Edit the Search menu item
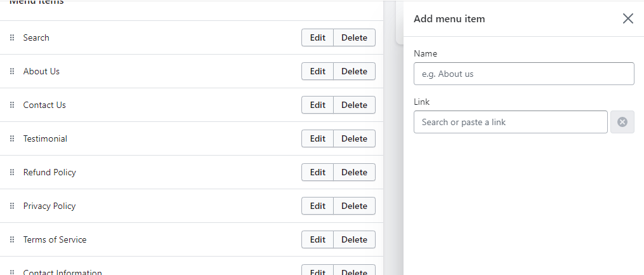644x275 pixels. pyautogui.click(x=317, y=37)
